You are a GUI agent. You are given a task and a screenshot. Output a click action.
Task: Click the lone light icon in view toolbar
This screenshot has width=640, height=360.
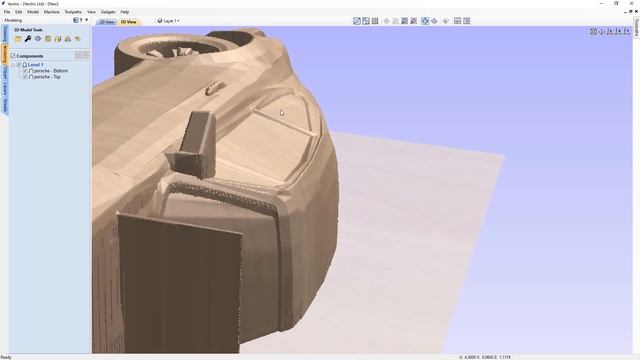tap(446, 21)
